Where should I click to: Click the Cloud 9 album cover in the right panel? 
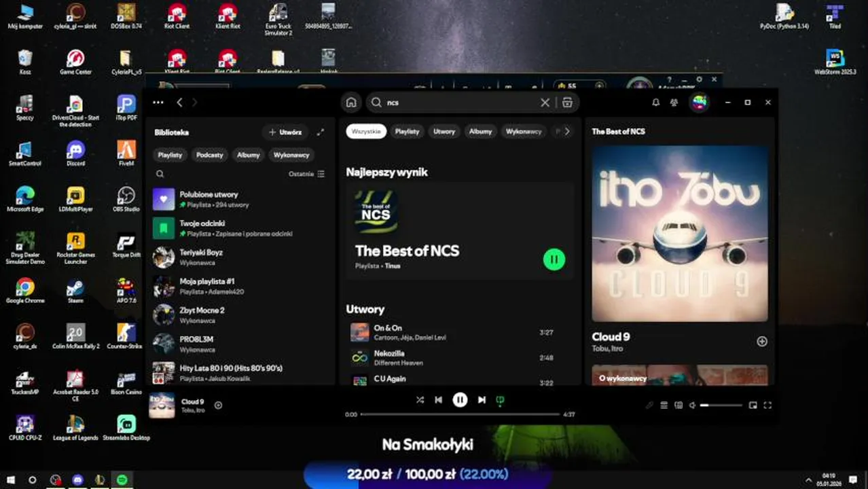[x=680, y=233]
